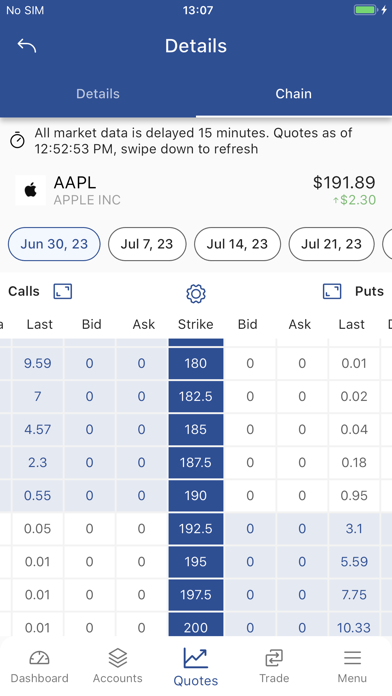Tap the 197.5 strike cell
The image size is (392, 696).
196,595
